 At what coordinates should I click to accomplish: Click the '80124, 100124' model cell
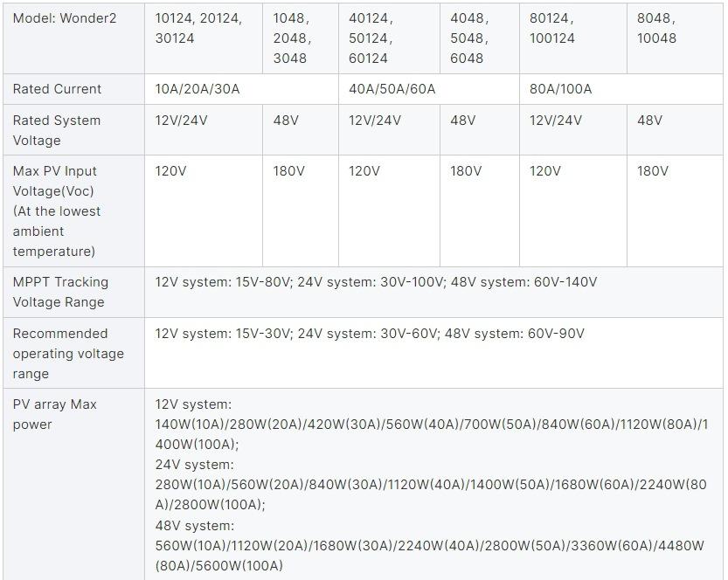click(x=552, y=28)
